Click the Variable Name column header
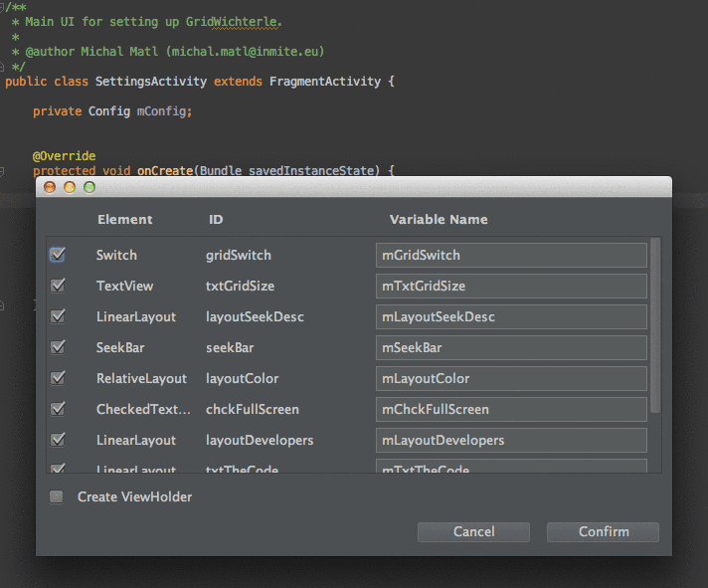The width and height of the screenshot is (708, 588). point(439,219)
